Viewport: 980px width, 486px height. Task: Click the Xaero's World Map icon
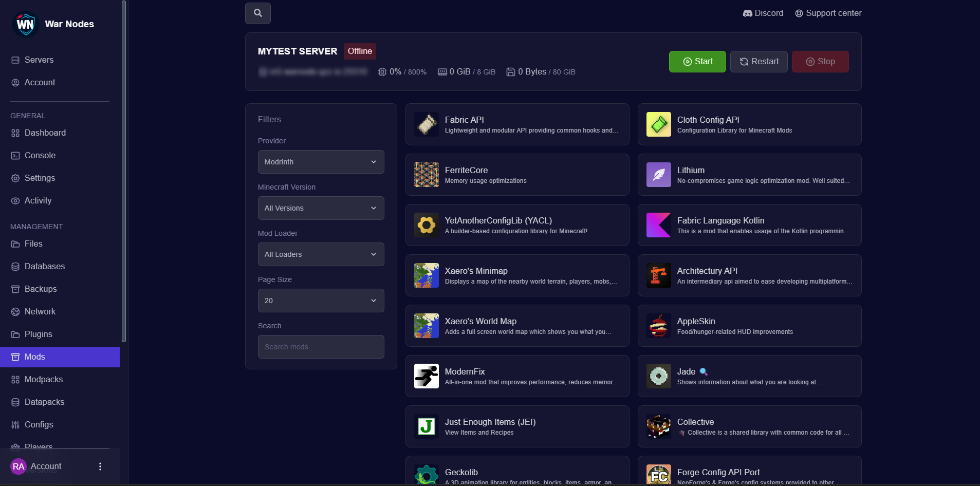coord(427,326)
